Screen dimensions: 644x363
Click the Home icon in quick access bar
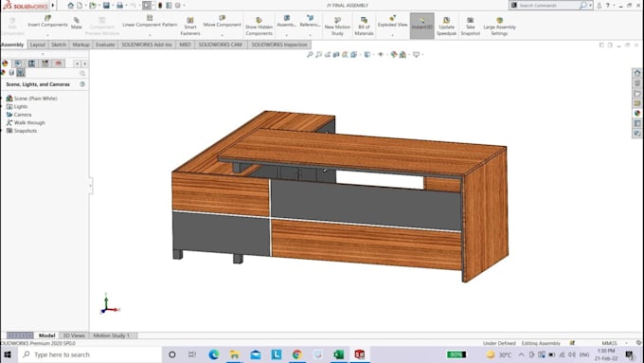point(71,6)
